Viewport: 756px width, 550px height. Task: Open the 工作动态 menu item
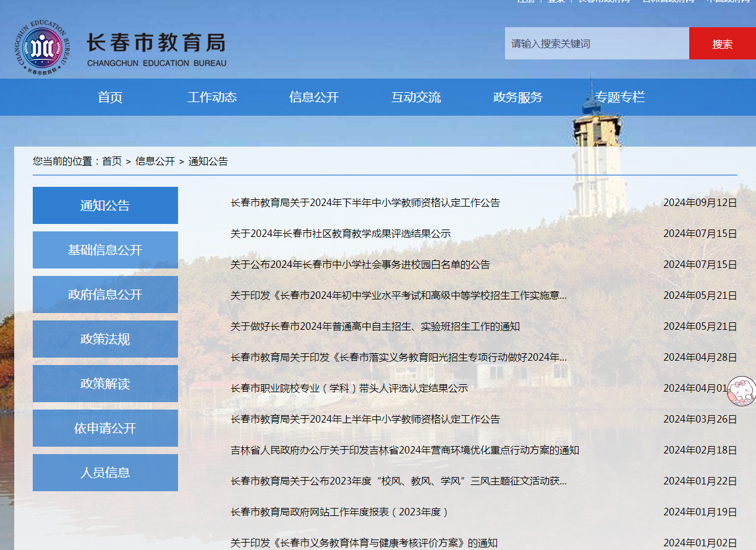coord(213,97)
